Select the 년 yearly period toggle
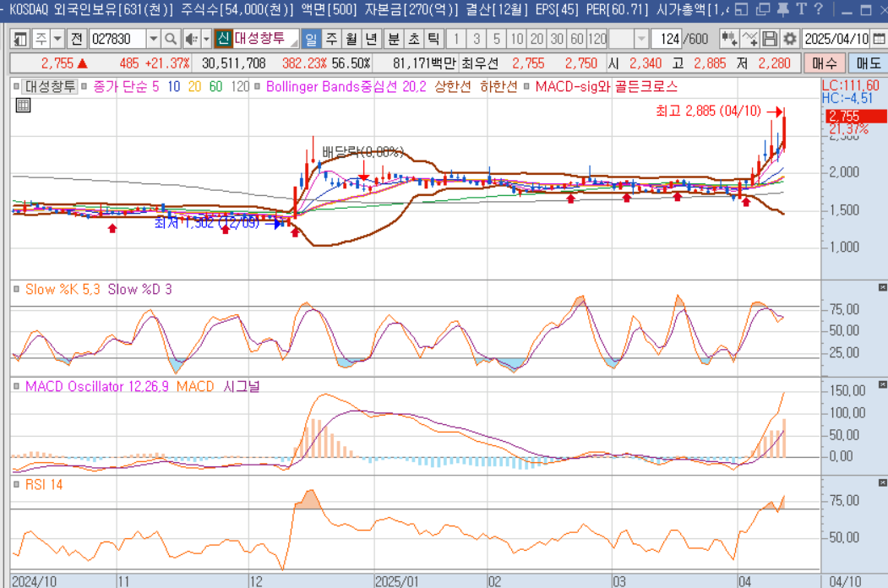888x588 pixels. point(372,39)
